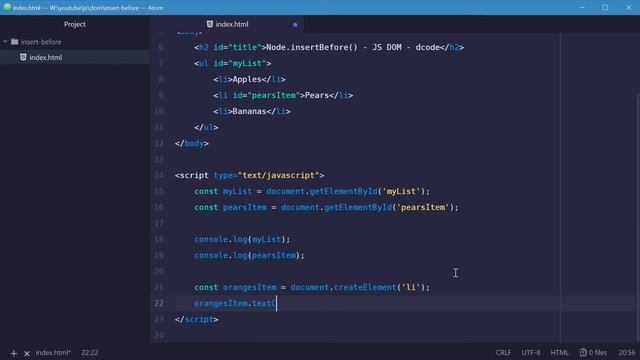The width and height of the screenshot is (640, 360).
Task: Click 'console.log(pearsItem);' on line 19
Action: pos(249,256)
